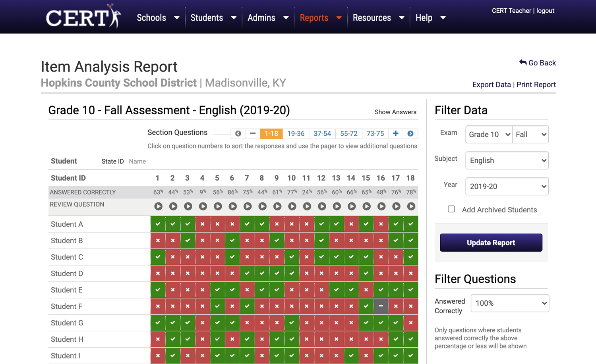Click the Export Data link
Screen dimensions: 596x364
[x=492, y=85]
